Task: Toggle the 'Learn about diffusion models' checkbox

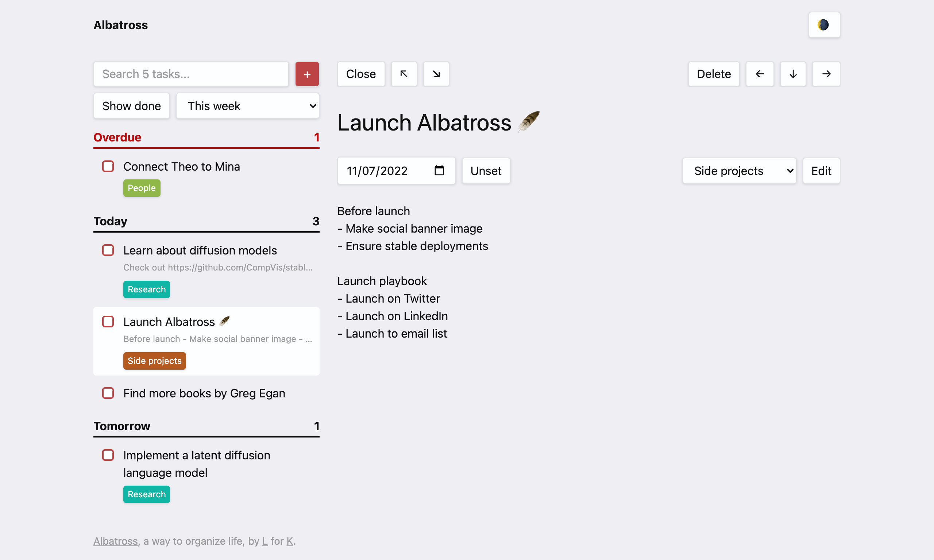Action: pyautogui.click(x=108, y=250)
